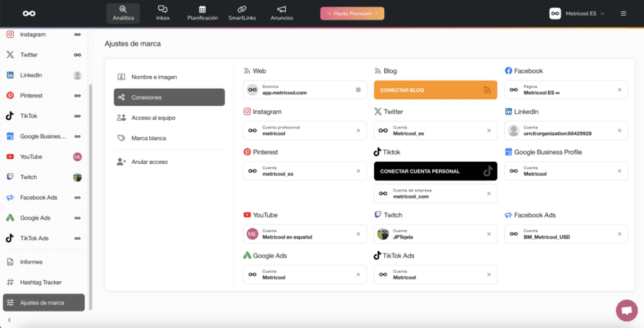Remove the Facebook page Metricool ES connection
The height and width of the screenshot is (328, 644).
pos(619,89)
